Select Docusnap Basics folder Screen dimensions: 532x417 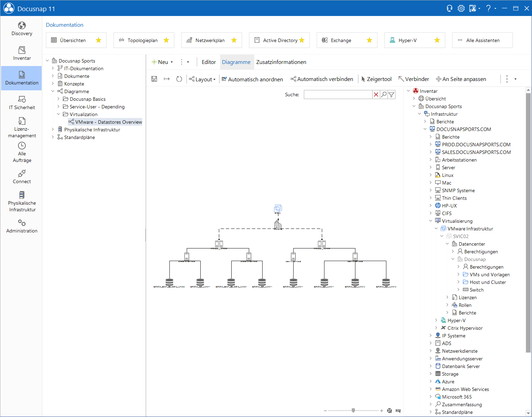(x=84, y=99)
